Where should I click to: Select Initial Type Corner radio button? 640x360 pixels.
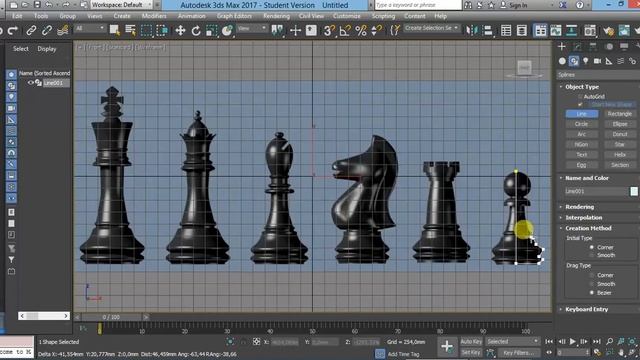click(591, 247)
